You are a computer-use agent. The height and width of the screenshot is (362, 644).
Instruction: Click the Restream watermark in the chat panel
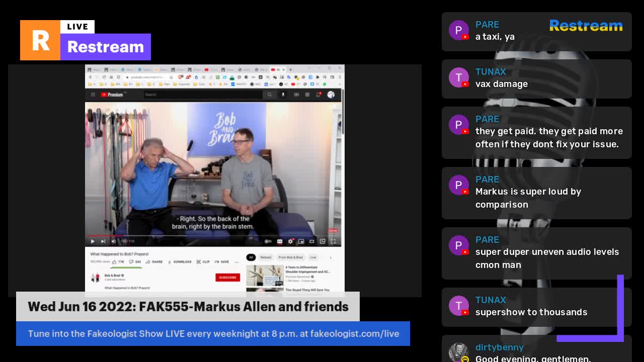(x=586, y=26)
